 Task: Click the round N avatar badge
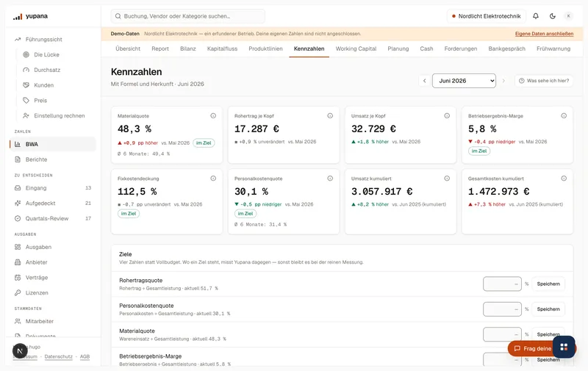[x=20, y=351]
